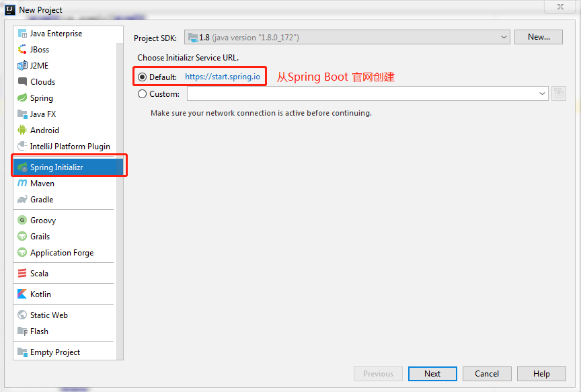The width and height of the screenshot is (581, 392).
Task: Click the Clouds icon
Action: tap(22, 81)
